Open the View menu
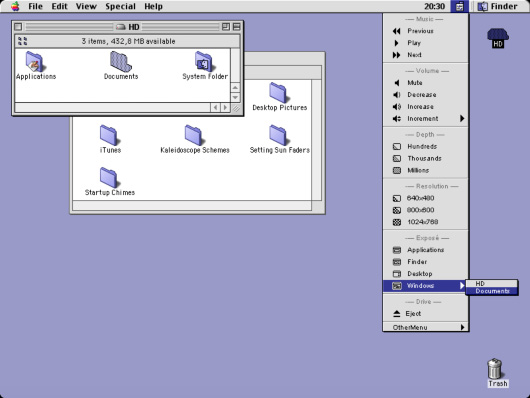The width and height of the screenshot is (530, 398). (x=86, y=6)
